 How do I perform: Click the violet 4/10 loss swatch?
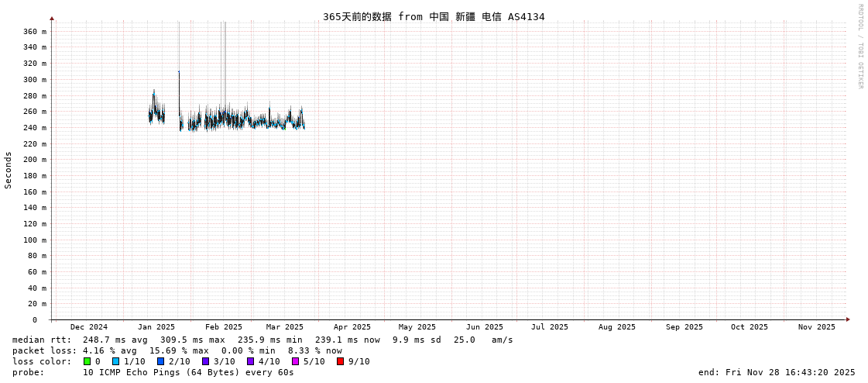(x=250, y=361)
